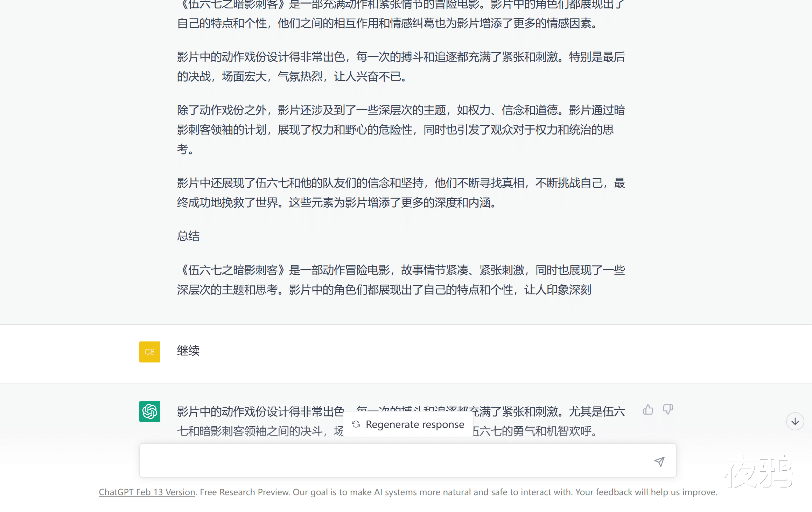The height and width of the screenshot is (512, 812).
Task: Click footer text Free Research Preview
Action: tap(245, 492)
